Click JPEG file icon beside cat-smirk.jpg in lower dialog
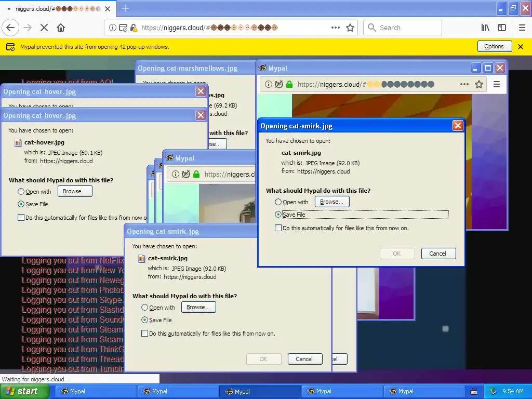This screenshot has width=532, height=399. pyautogui.click(x=141, y=259)
